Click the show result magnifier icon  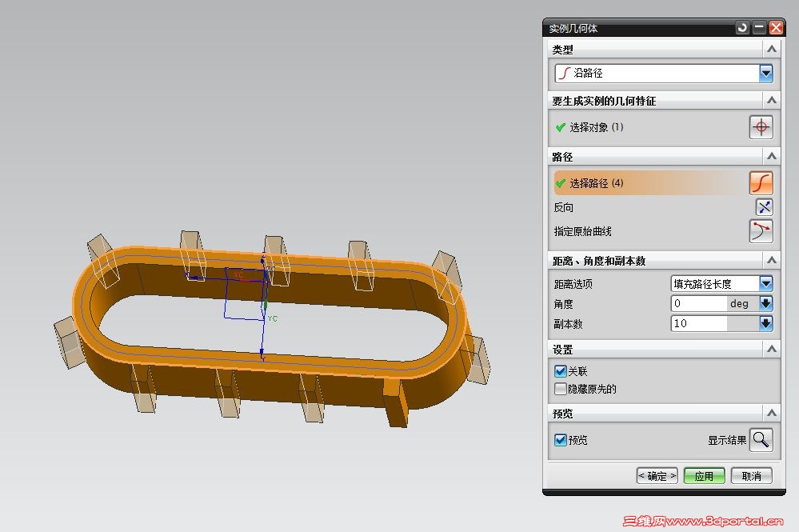761,440
